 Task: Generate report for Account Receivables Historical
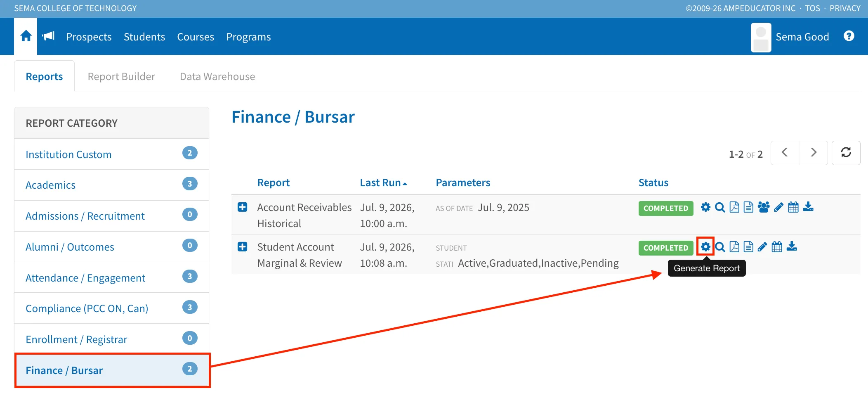[x=705, y=207]
